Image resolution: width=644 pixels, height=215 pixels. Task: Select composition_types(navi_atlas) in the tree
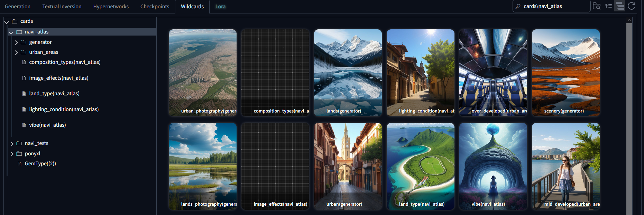click(65, 62)
